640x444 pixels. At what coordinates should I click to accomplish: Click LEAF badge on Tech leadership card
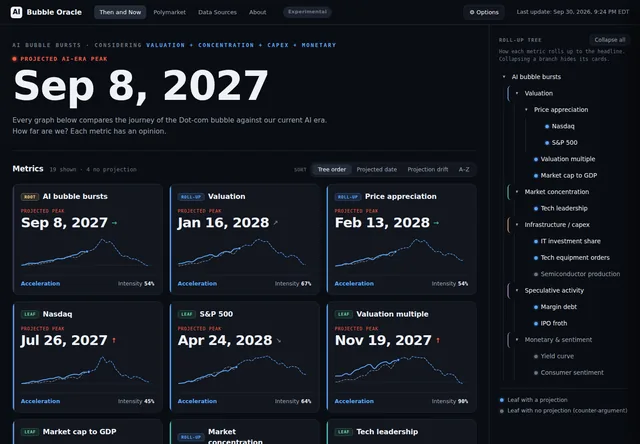[x=344, y=432]
